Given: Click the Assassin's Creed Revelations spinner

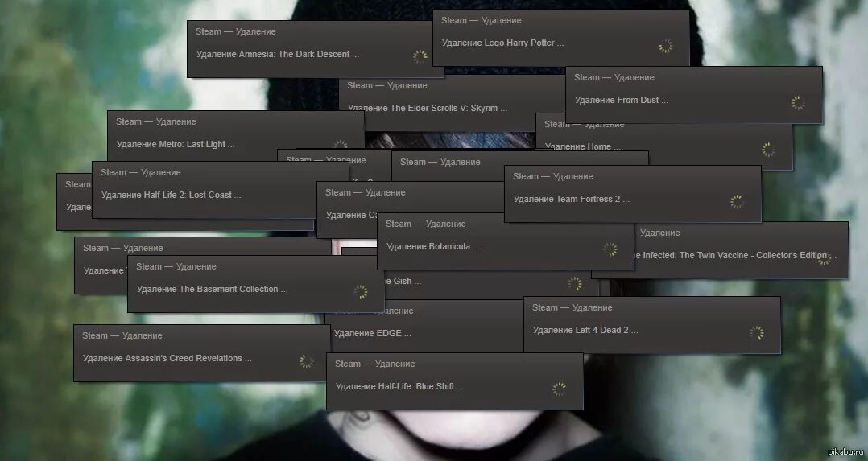Looking at the screenshot, I should 306,361.
